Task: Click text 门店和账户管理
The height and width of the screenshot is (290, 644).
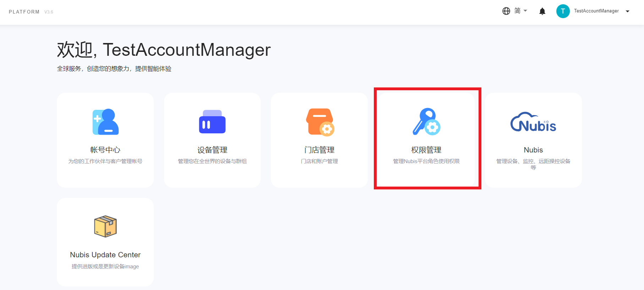Action: 320,161
